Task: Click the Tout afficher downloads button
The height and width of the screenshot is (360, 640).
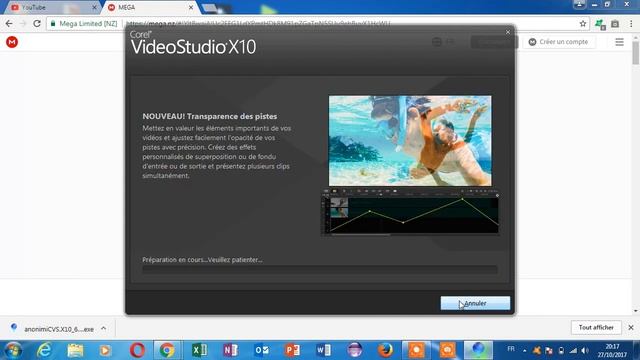Action: [x=596, y=327]
